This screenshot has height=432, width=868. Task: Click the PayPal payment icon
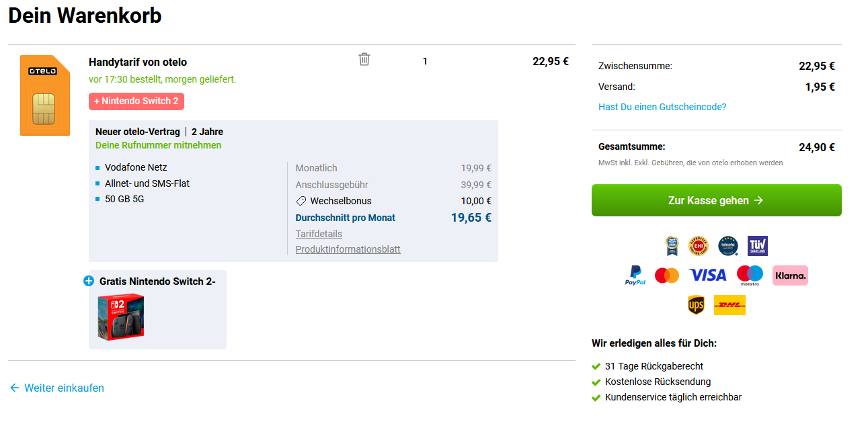pos(635,275)
